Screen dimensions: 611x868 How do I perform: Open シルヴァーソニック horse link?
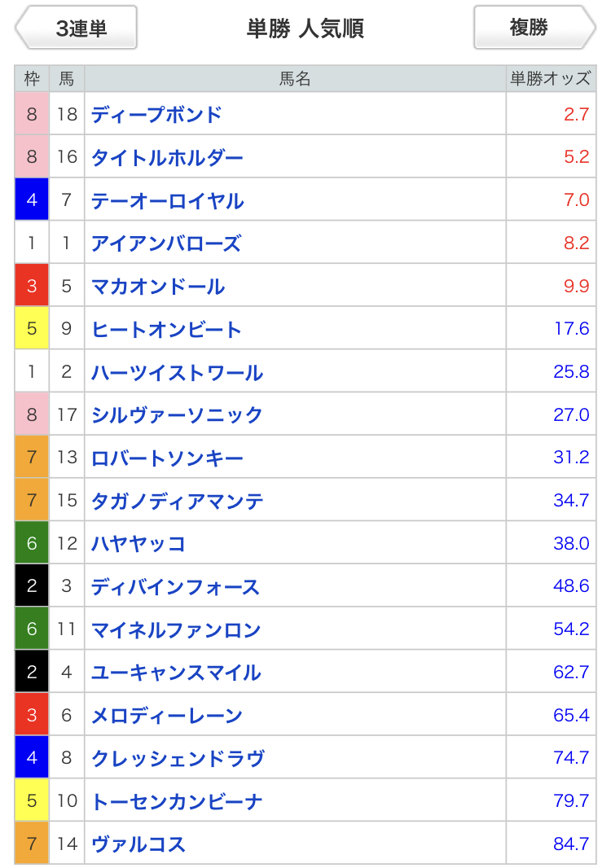pos(176,415)
